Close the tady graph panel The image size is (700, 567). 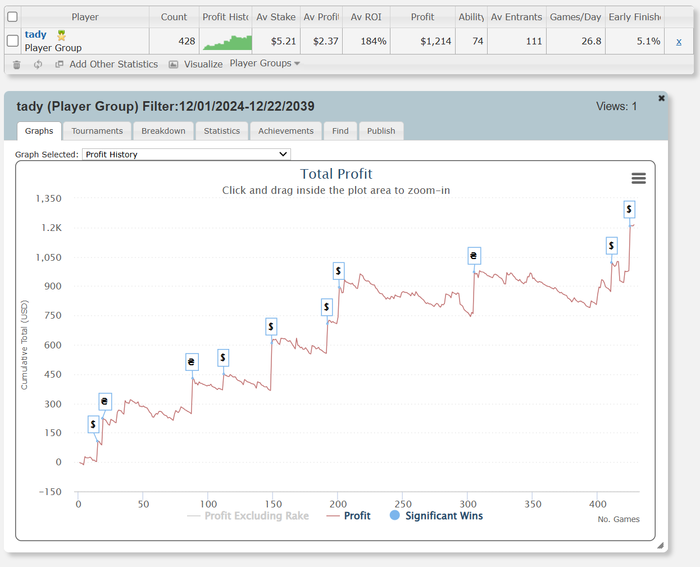(x=662, y=98)
